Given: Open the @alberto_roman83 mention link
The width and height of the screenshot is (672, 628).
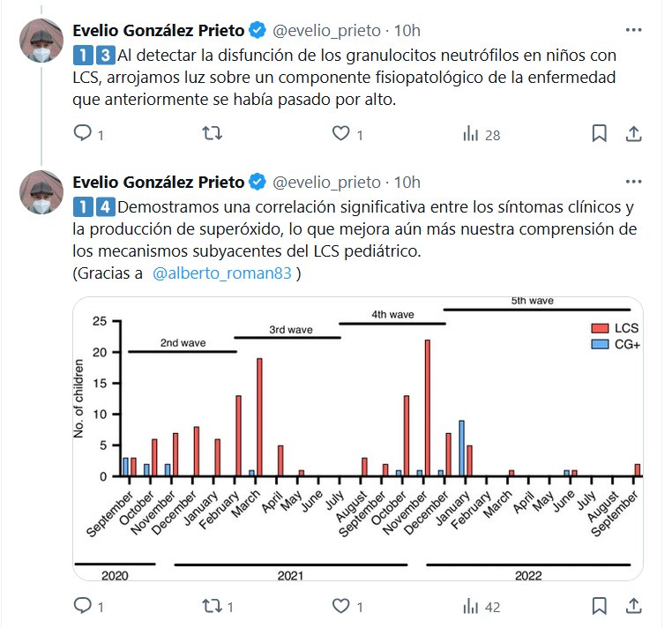Looking at the screenshot, I should point(225,273).
